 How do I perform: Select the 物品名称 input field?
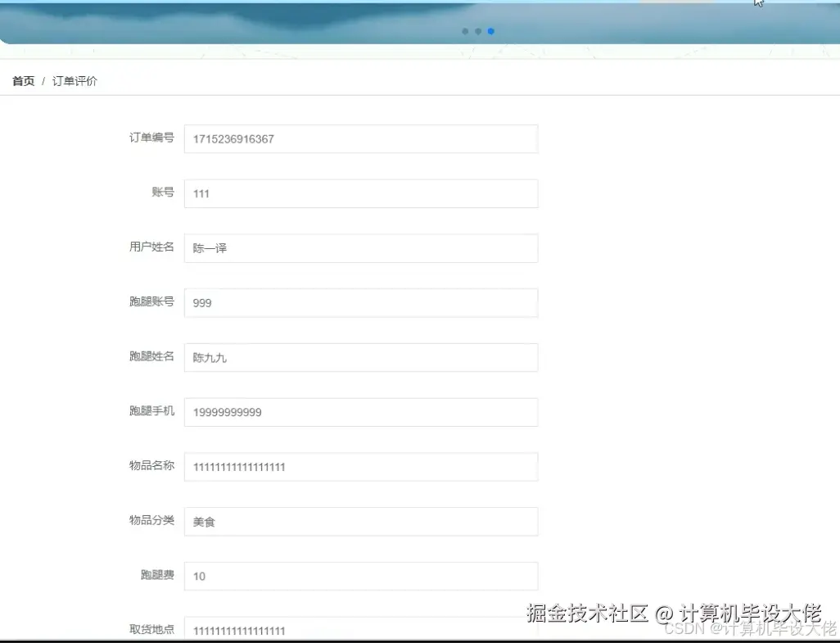360,466
